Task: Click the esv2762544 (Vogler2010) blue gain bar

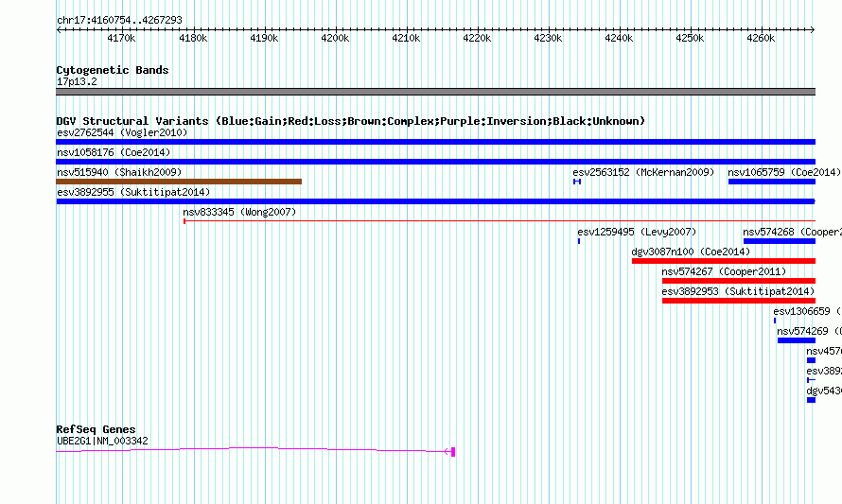Action: click(x=435, y=142)
